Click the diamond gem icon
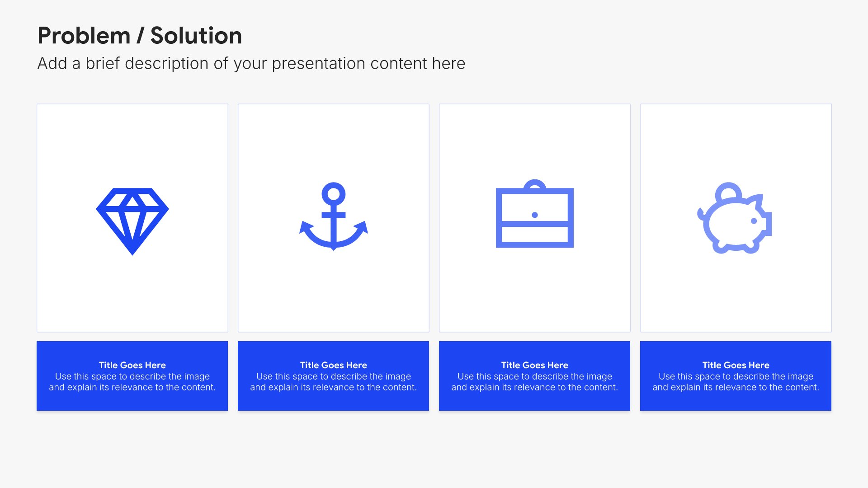This screenshot has width=868, height=488. coord(132,221)
